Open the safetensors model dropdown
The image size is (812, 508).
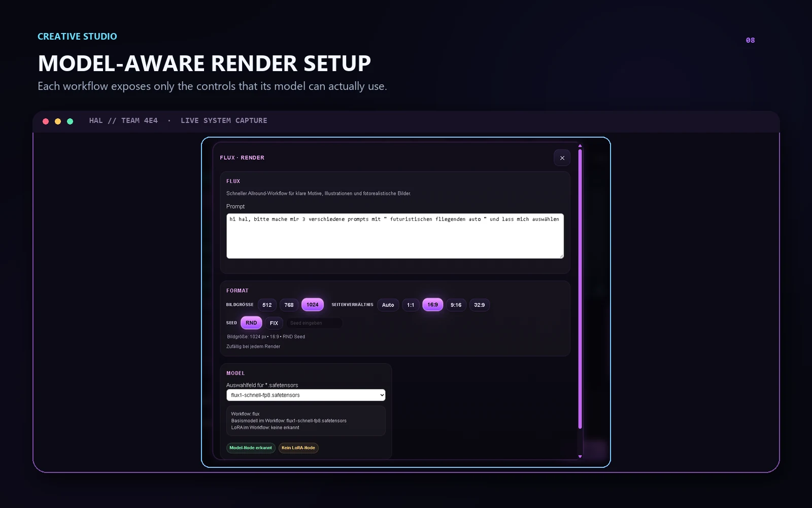(x=306, y=395)
